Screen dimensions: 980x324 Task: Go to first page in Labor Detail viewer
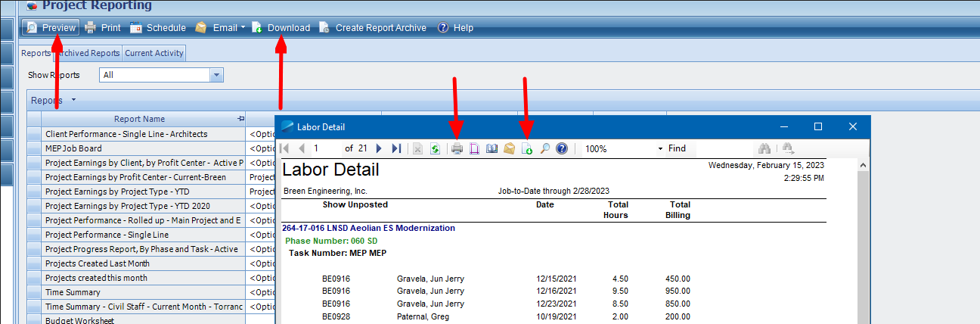point(285,148)
